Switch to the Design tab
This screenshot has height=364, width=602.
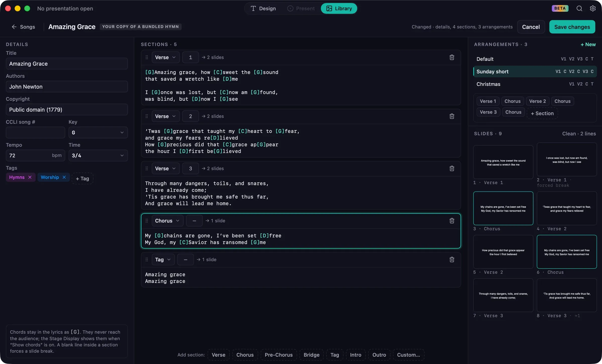[x=263, y=9]
